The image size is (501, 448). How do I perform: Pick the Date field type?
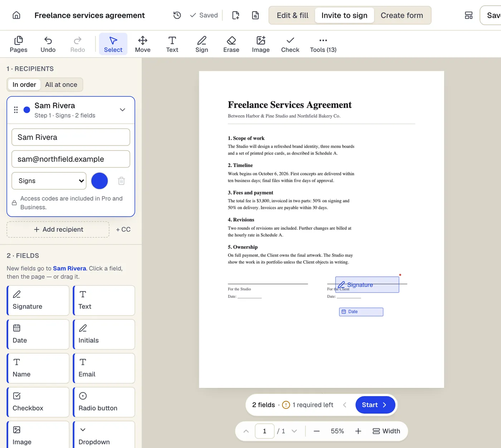tap(38, 334)
